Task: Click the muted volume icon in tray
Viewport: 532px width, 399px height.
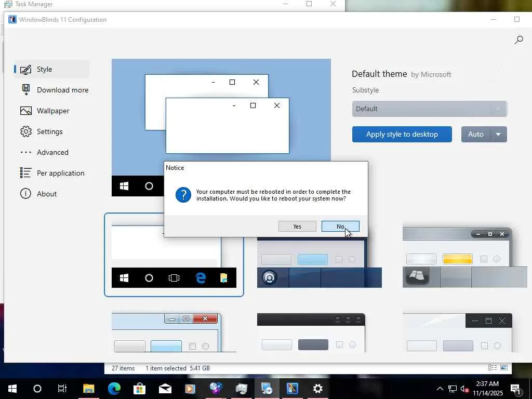Action: 465,389
